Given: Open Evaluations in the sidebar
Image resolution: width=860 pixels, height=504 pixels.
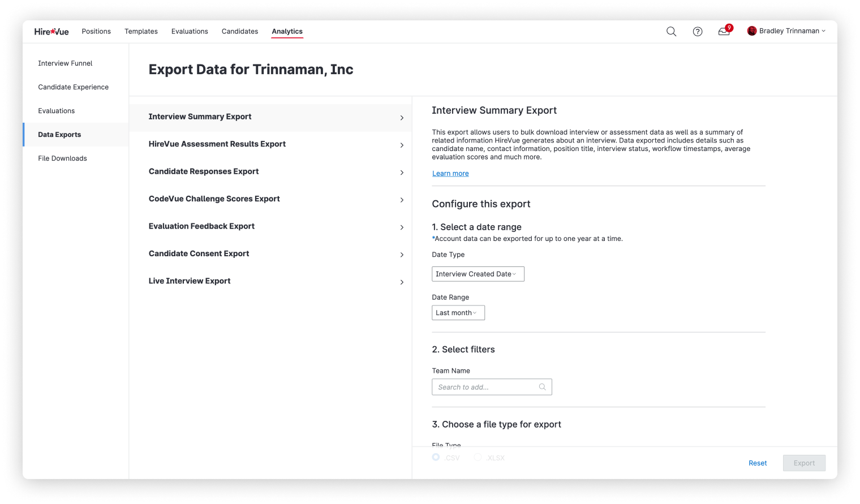Looking at the screenshot, I should [x=76, y=111].
